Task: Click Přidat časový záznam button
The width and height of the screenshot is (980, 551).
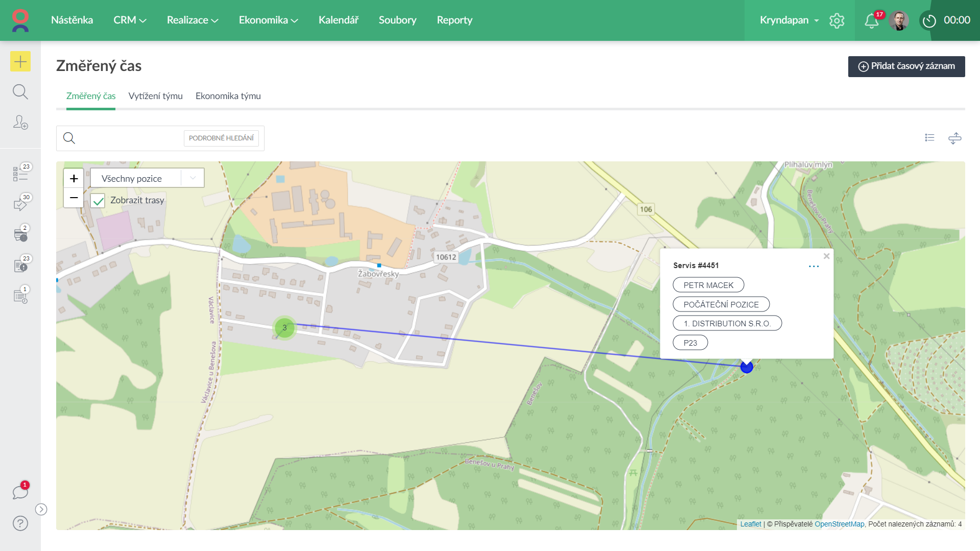Action: 906,66
